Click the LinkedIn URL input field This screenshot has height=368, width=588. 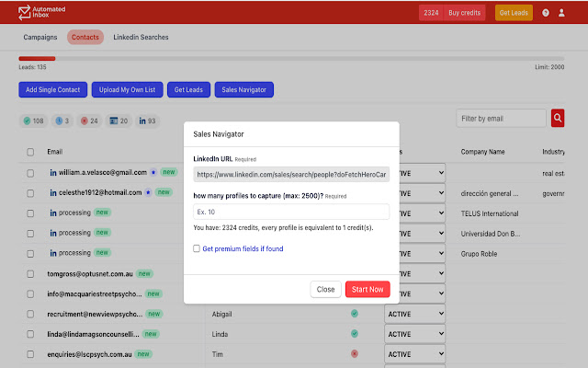tap(291, 174)
